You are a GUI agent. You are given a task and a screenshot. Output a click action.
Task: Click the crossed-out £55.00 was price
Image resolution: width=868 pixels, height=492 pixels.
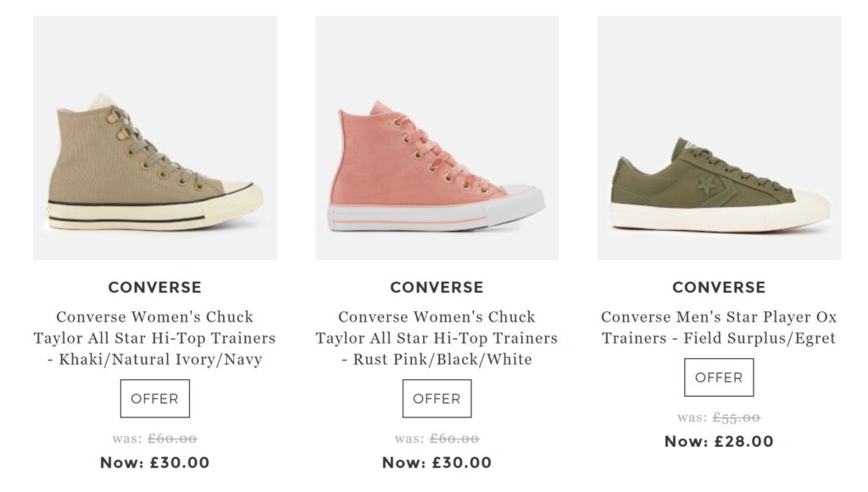(737, 417)
